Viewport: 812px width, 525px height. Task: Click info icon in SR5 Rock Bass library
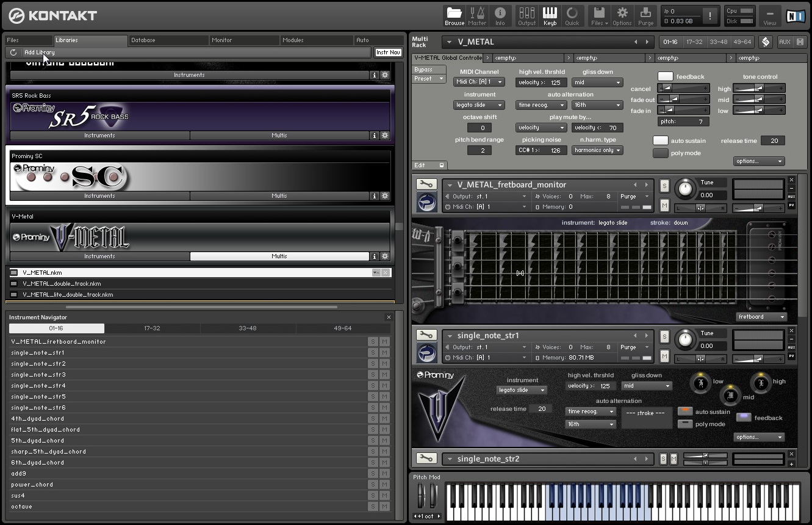375,136
